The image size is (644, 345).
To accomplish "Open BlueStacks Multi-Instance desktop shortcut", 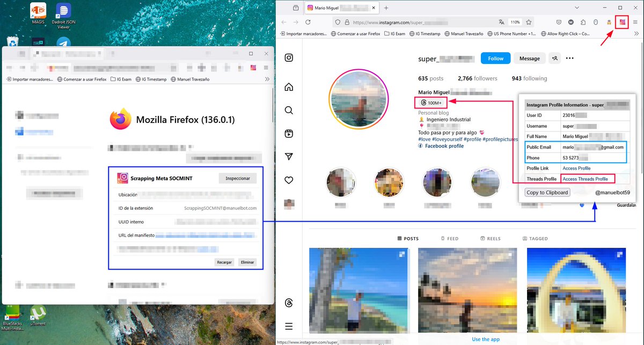I will pos(12,317).
